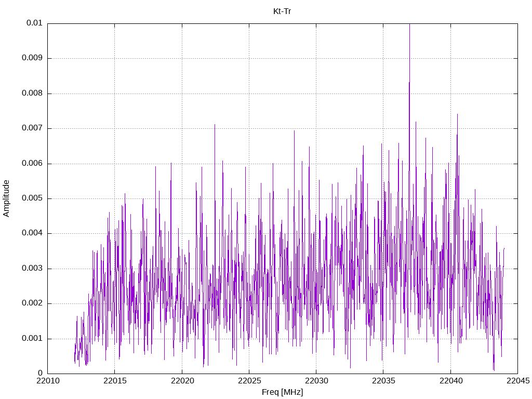Click y-axis value 0.001
532x399 pixels.
[x=32, y=339]
